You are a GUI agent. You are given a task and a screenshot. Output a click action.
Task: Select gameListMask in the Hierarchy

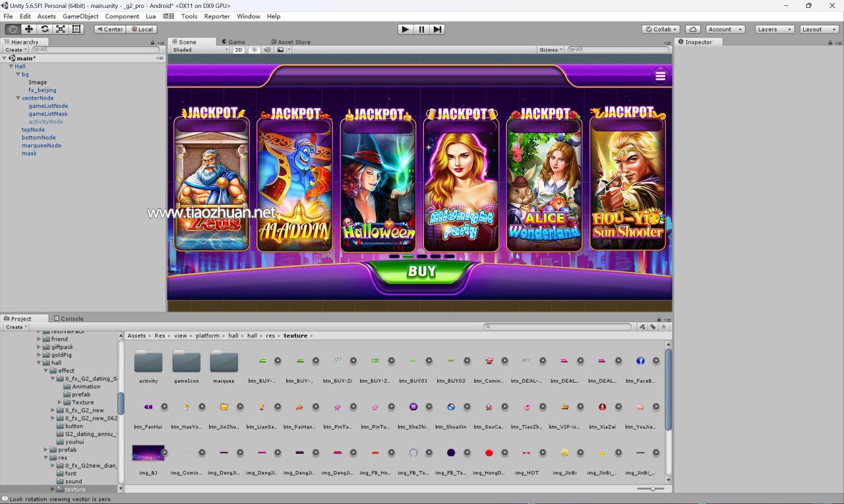point(48,113)
